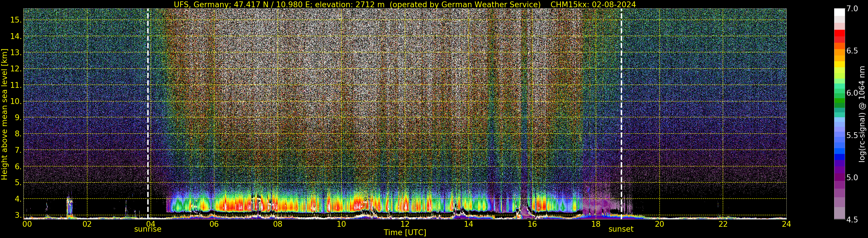Select the '20' time axis tick label
The image size is (868, 238).
[x=659, y=224]
